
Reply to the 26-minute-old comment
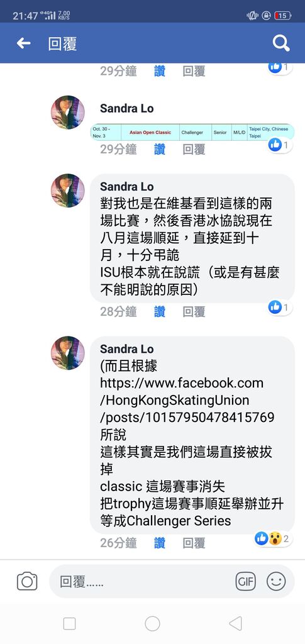tap(194, 543)
